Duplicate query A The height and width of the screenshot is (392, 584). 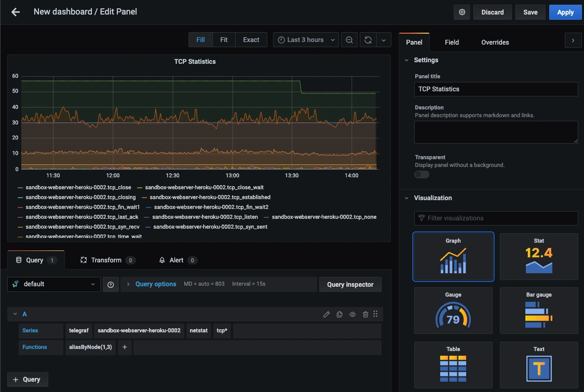coord(339,314)
